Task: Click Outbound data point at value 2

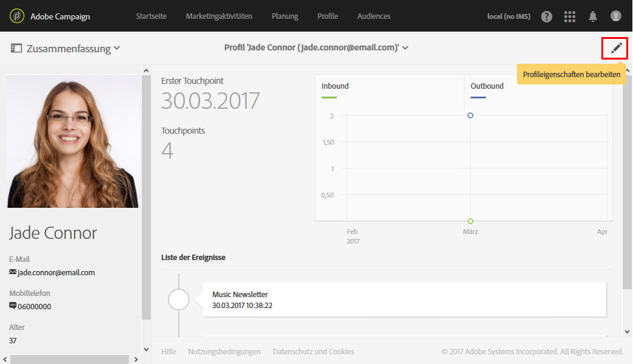Action: [x=470, y=115]
